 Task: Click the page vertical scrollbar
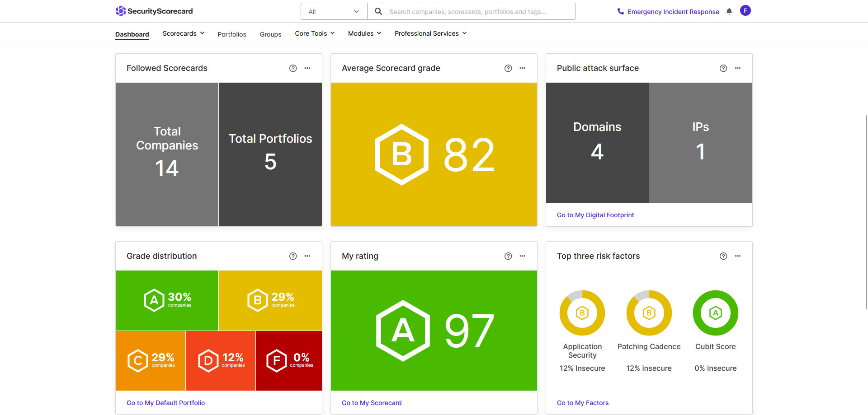866,212
